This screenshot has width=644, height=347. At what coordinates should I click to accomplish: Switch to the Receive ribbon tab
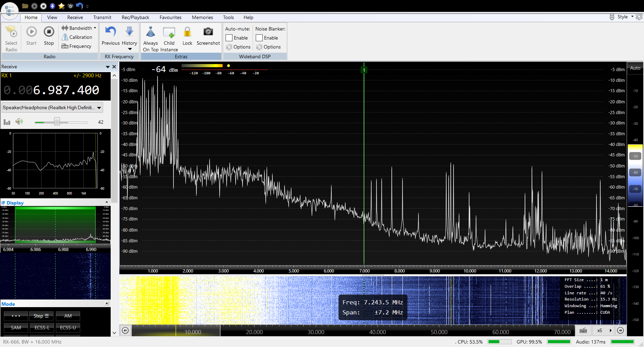click(x=75, y=17)
